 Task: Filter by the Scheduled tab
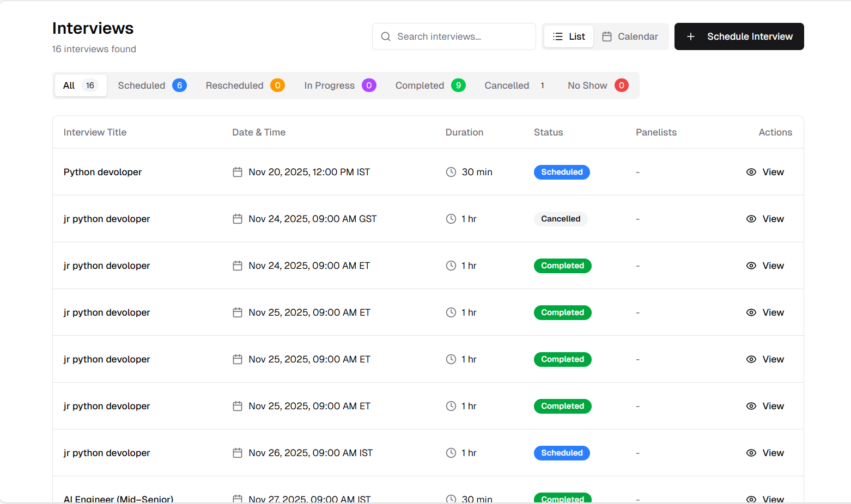click(152, 85)
